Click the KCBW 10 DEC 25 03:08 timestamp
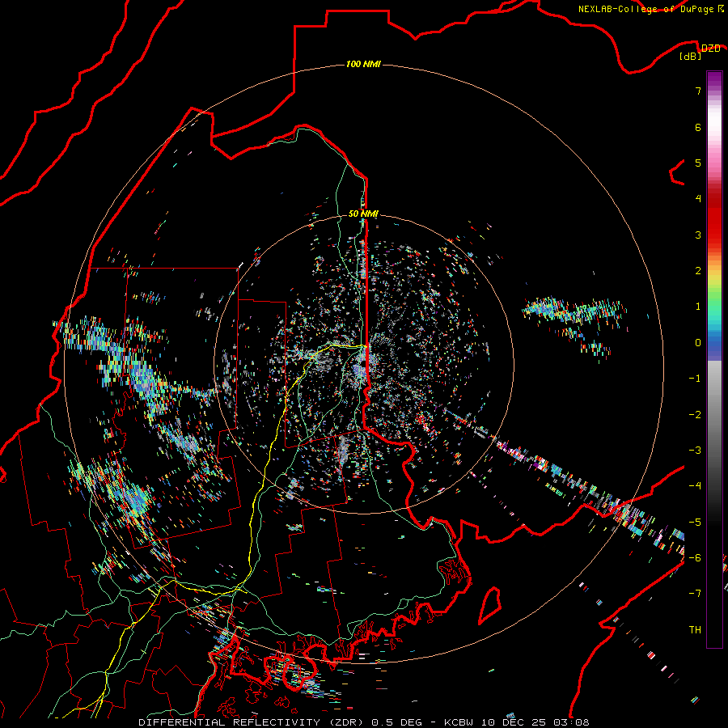 [x=517, y=722]
